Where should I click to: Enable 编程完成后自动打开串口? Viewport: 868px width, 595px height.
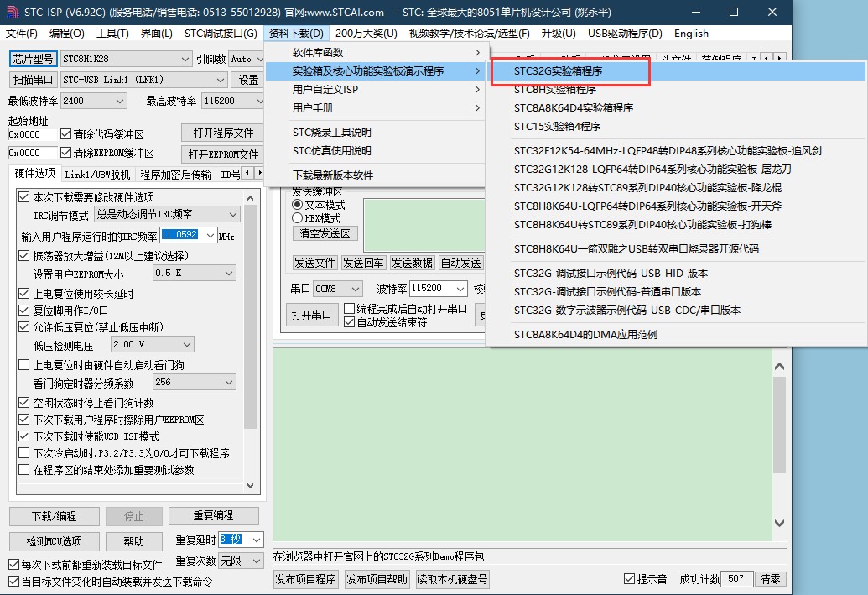[349, 309]
